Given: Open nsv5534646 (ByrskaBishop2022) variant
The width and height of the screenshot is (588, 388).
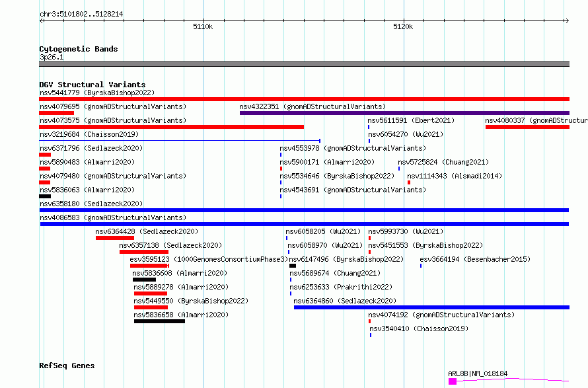Looking at the screenshot, I should tap(337, 176).
